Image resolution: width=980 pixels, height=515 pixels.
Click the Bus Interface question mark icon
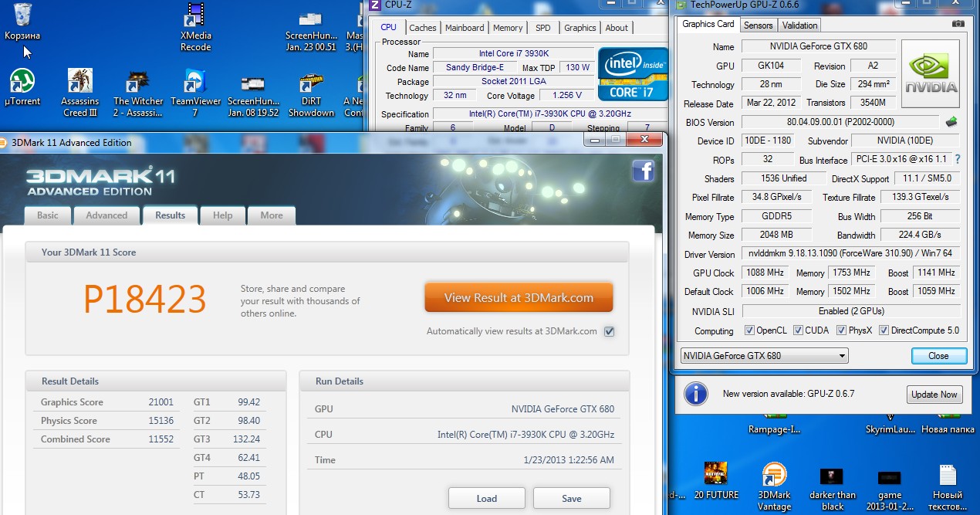(958, 160)
